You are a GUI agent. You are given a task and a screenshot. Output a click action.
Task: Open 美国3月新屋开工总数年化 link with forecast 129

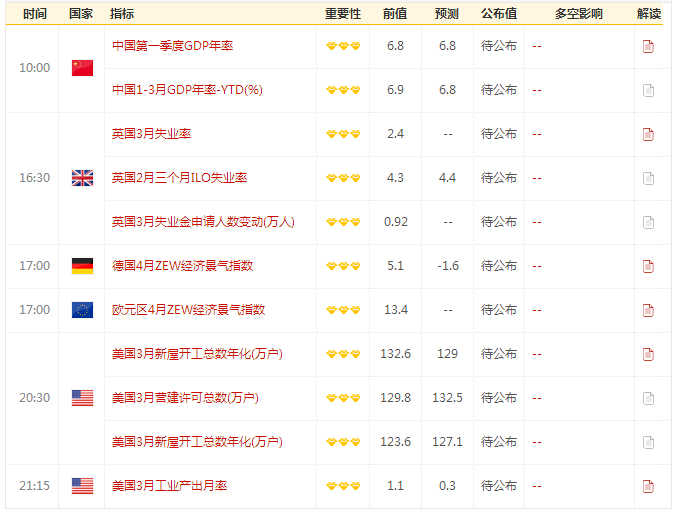[x=197, y=354]
